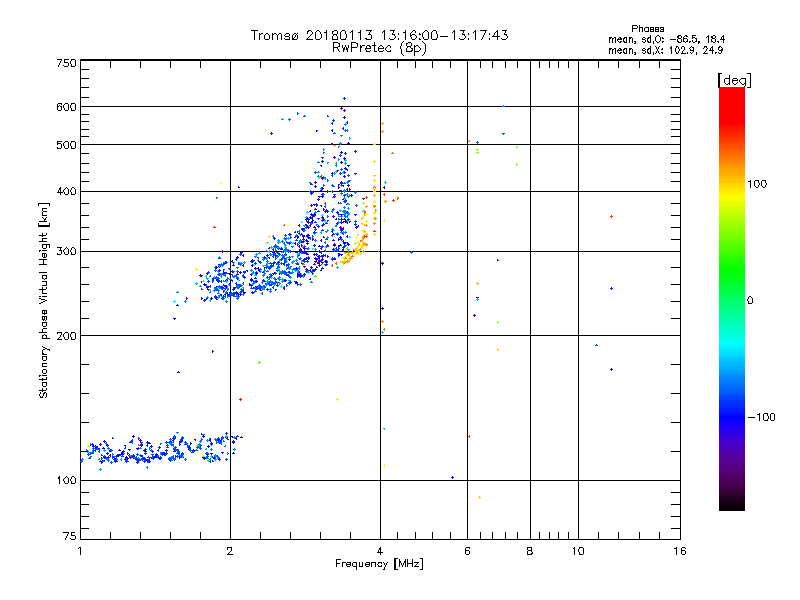Image resolution: width=800 pixels, height=600 pixels.
Task: Click the x-axis tick label '2'
Action: [230, 551]
